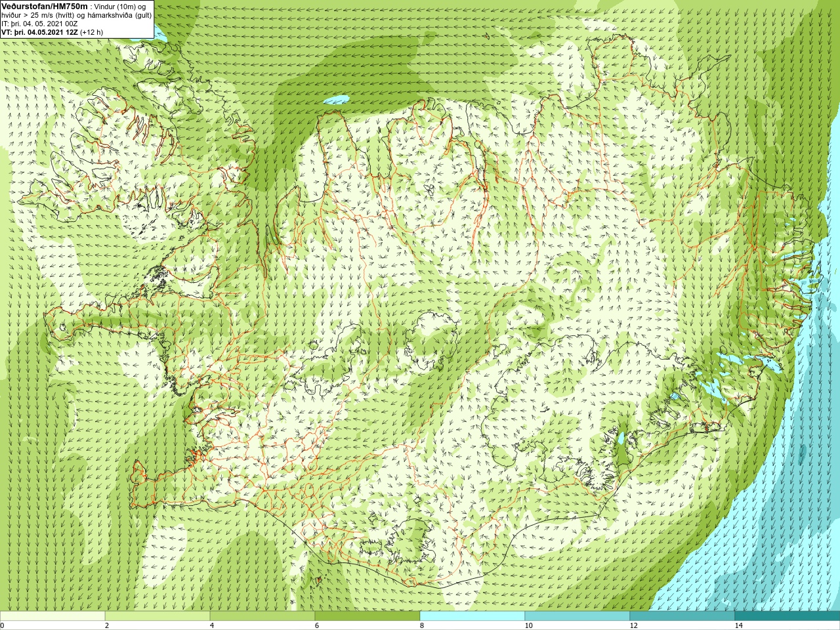Click the legend label "6"
The width and height of the screenshot is (840, 630).
pos(317,625)
